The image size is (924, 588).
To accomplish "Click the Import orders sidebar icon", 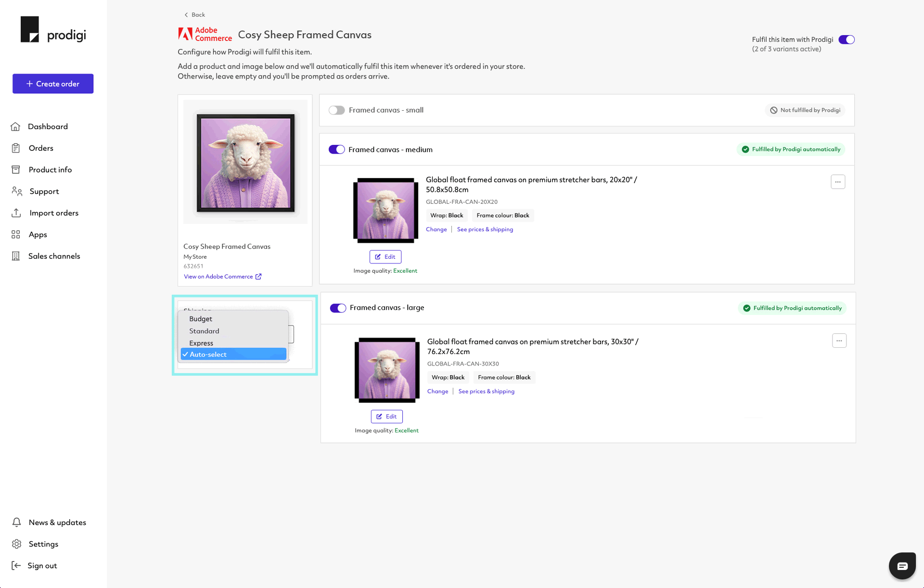I will (x=16, y=212).
